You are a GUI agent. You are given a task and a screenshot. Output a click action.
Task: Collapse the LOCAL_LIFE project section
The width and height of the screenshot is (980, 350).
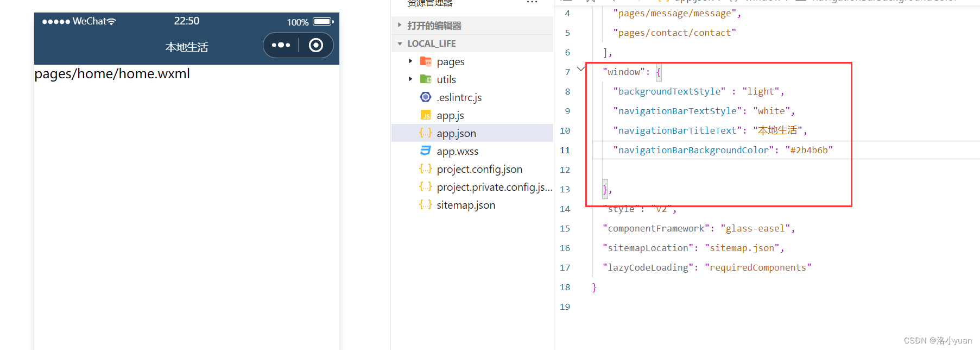(x=400, y=43)
